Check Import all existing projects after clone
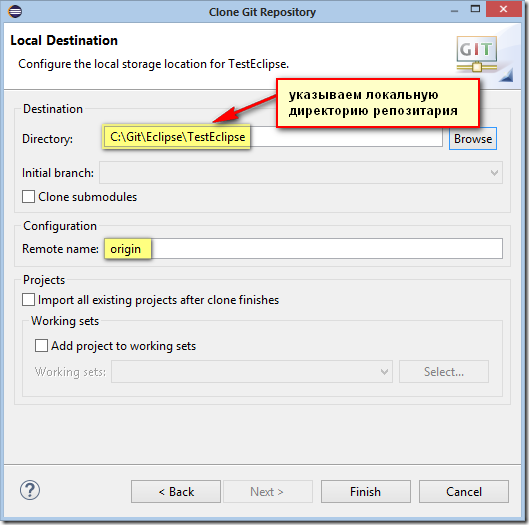 (28, 300)
